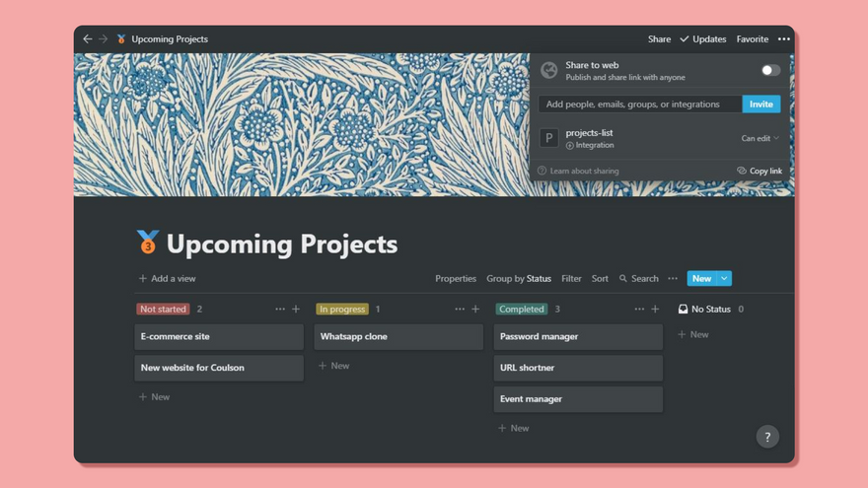Click plus icon in Completed column
868x488 pixels.
coord(655,310)
